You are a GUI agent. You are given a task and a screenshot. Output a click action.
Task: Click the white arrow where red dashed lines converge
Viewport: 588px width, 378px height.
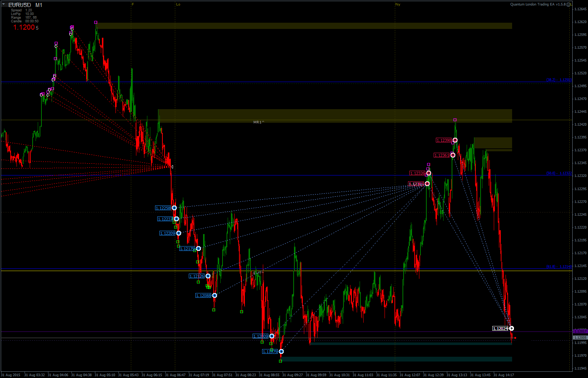(x=172, y=167)
